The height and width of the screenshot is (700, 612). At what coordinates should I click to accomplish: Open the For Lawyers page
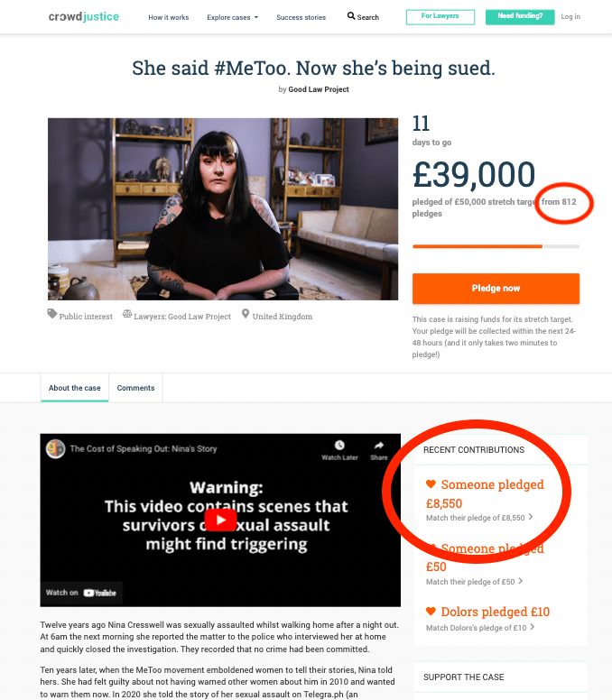[440, 16]
